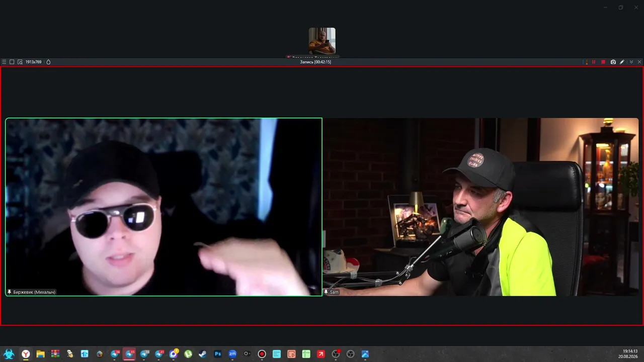This screenshot has height=362, width=644.
Task: Open Telegram with 56 unread badge
Action: tap(115, 354)
